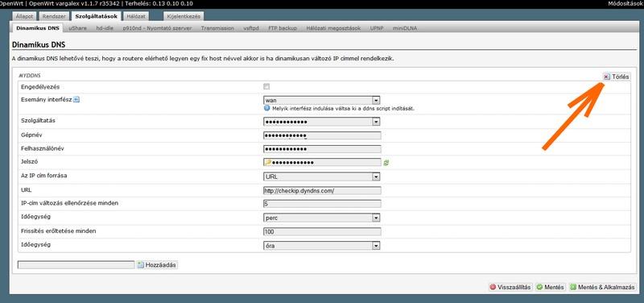The width and height of the screenshot is (644, 303).
Task: Open the Hálózati megosztások subtab
Action: click(333, 28)
